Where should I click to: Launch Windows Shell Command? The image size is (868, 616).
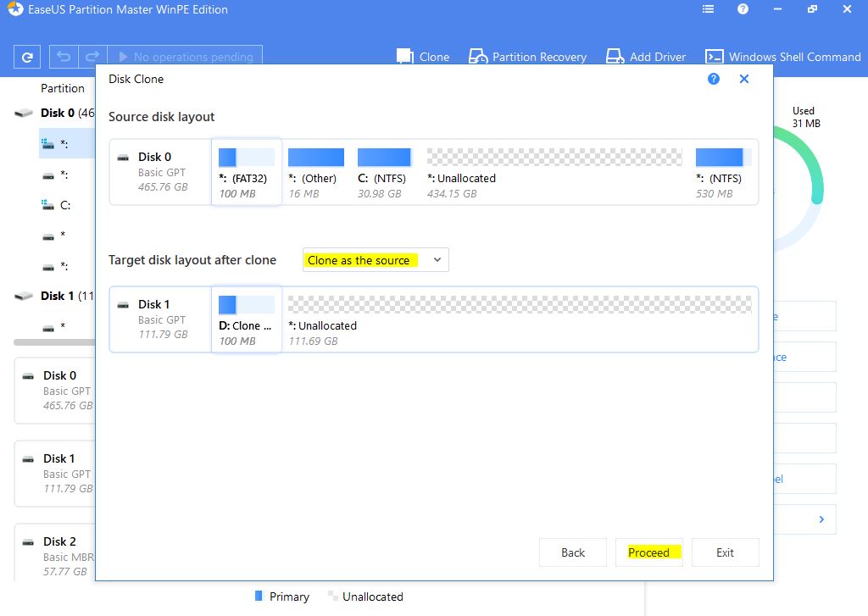(783, 57)
